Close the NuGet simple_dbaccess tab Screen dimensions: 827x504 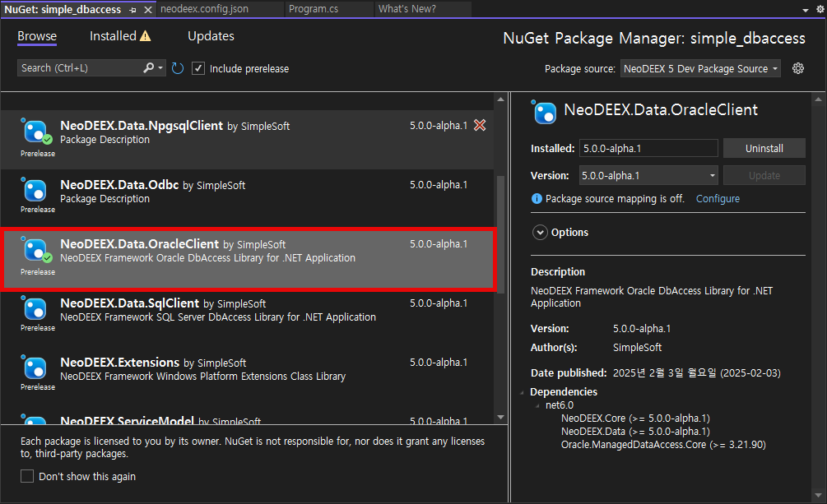point(148,10)
